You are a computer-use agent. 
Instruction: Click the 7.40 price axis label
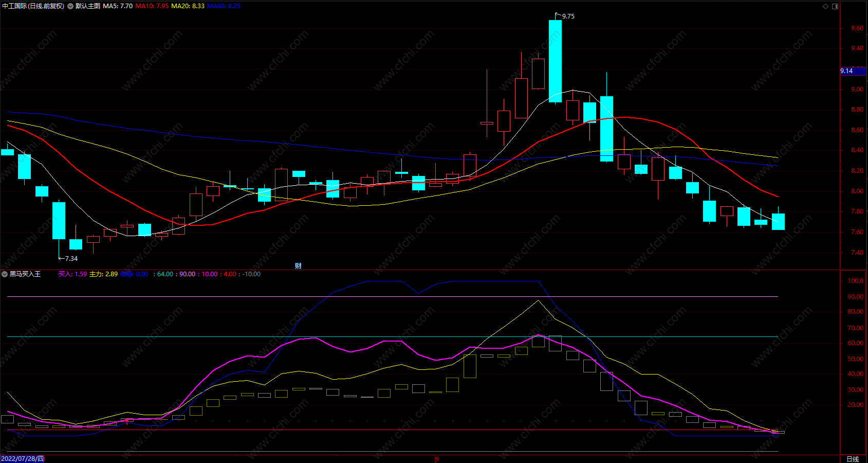click(x=857, y=253)
